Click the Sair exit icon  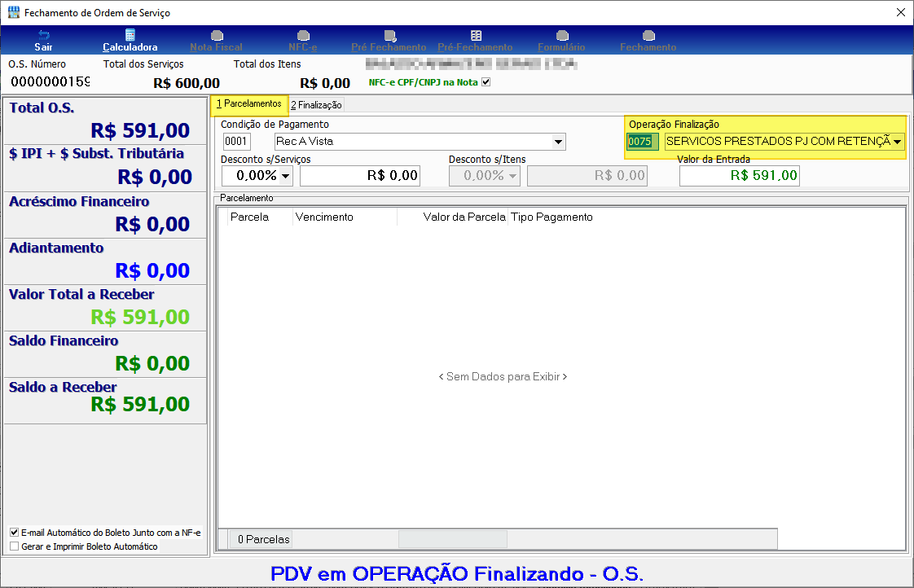point(44,35)
